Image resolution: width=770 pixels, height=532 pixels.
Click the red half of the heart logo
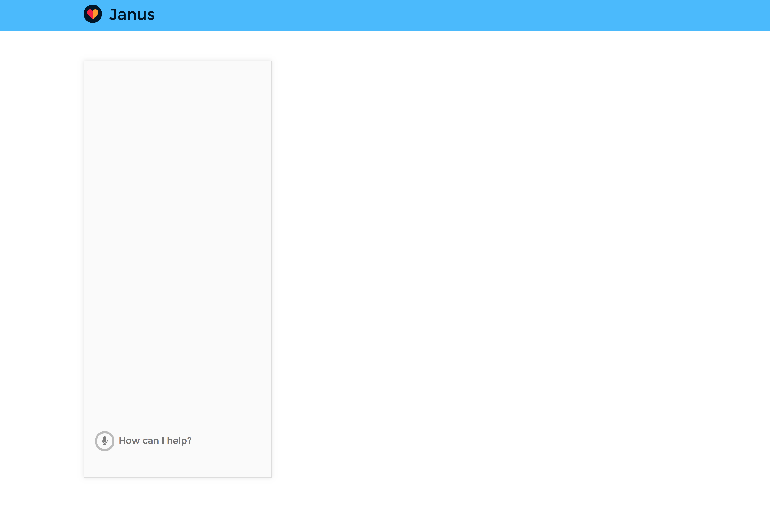coord(90,13)
